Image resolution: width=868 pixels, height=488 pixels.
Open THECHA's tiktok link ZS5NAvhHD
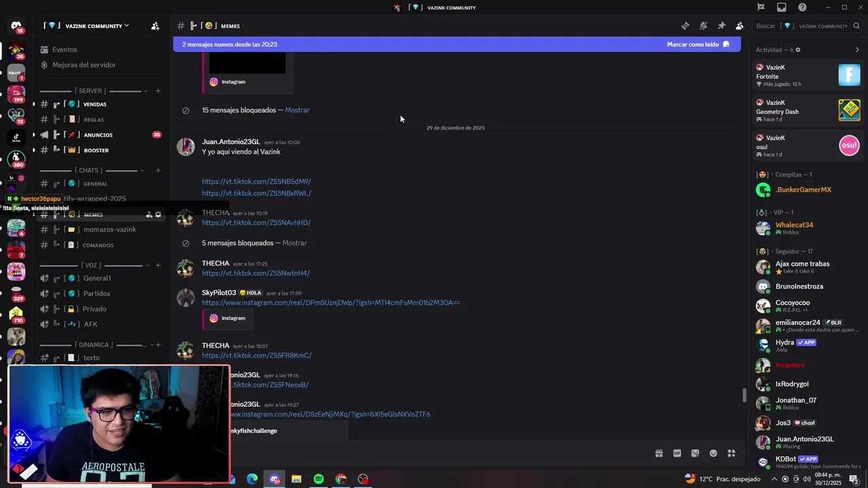click(256, 222)
